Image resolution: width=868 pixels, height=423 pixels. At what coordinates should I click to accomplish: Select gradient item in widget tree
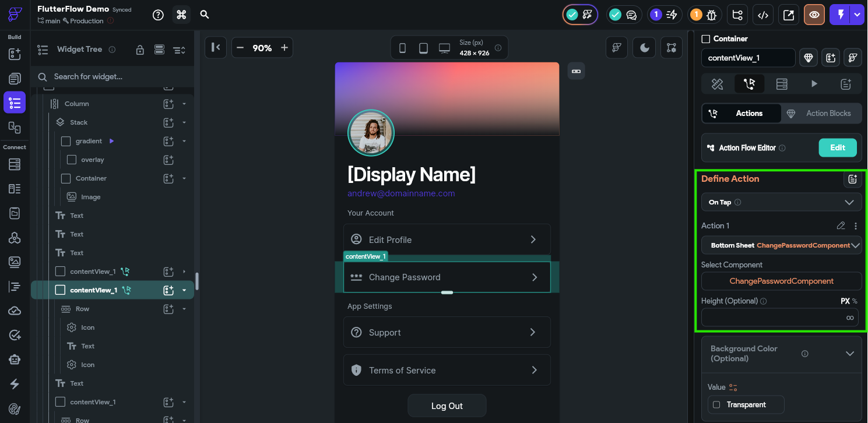[89, 141]
